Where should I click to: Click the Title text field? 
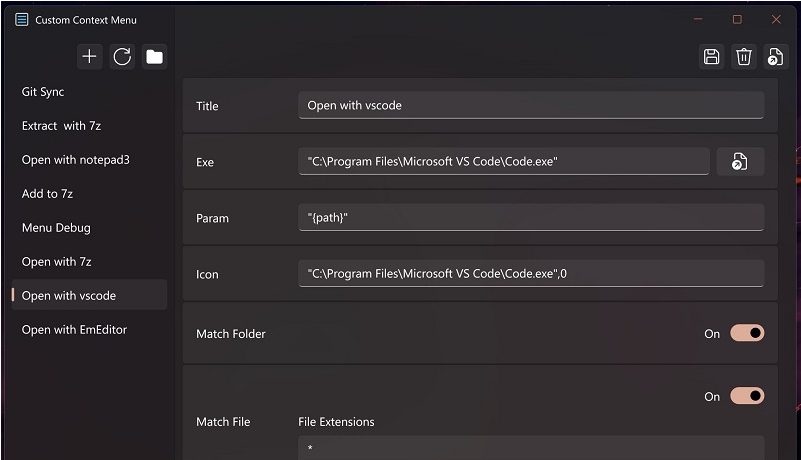click(530, 105)
